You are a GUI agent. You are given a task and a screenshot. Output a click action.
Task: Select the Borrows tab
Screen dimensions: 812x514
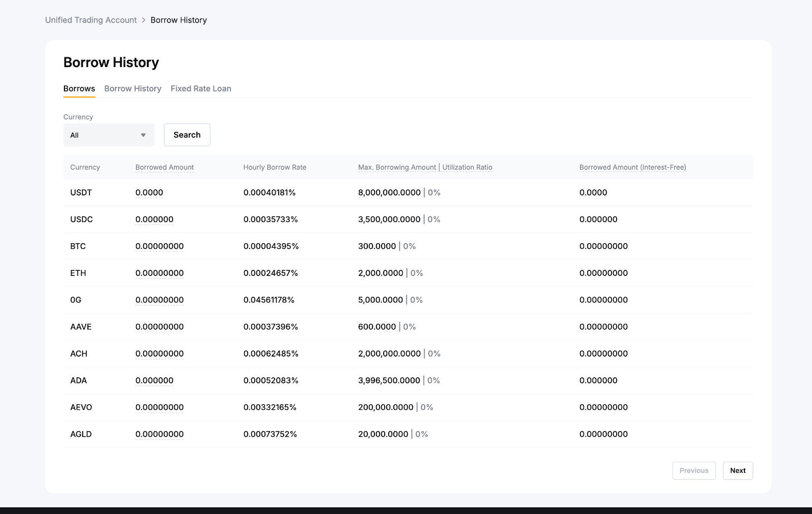[x=79, y=88]
